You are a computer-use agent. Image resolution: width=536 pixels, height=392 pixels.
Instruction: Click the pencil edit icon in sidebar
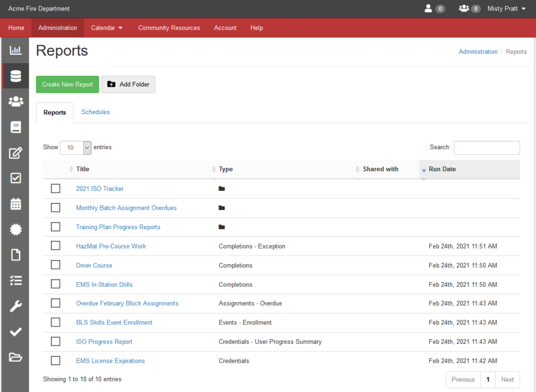[16, 153]
